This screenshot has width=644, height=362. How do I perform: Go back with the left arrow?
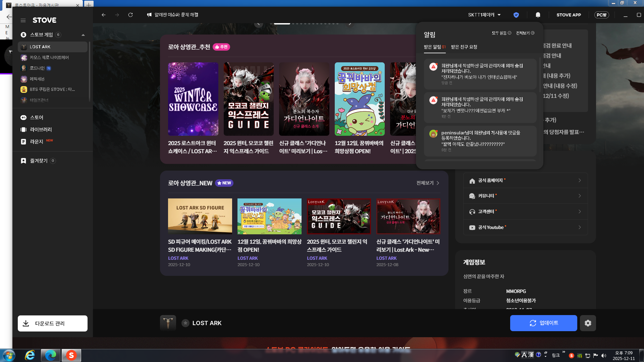(x=104, y=15)
